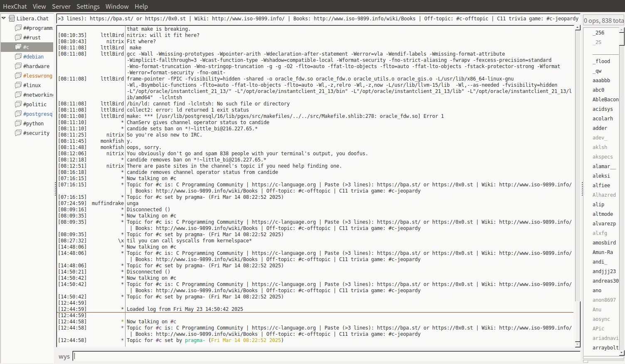Select user andjjj23 in the user list
The height and width of the screenshot is (364, 625).
pos(604,271)
